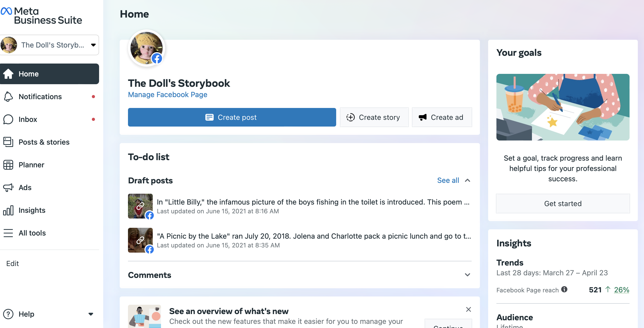644x328 pixels.
Task: Click the Meta infinity logo icon
Action: tap(6, 11)
